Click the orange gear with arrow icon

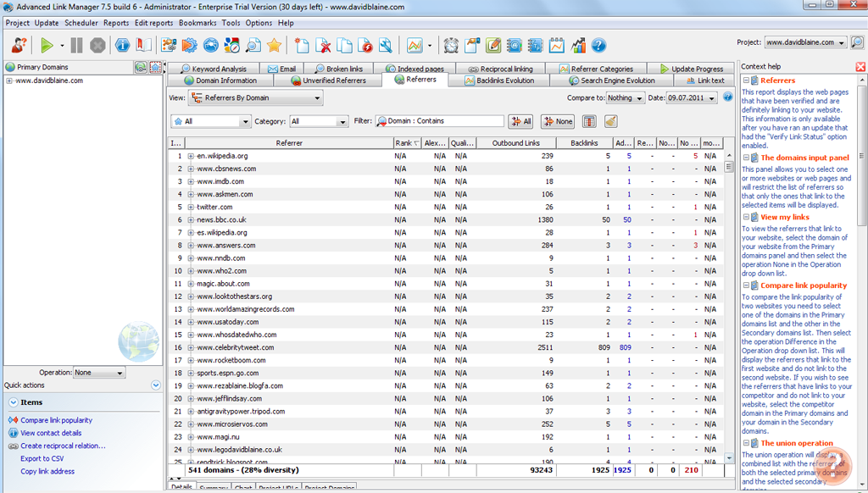pyautogui.click(x=189, y=46)
